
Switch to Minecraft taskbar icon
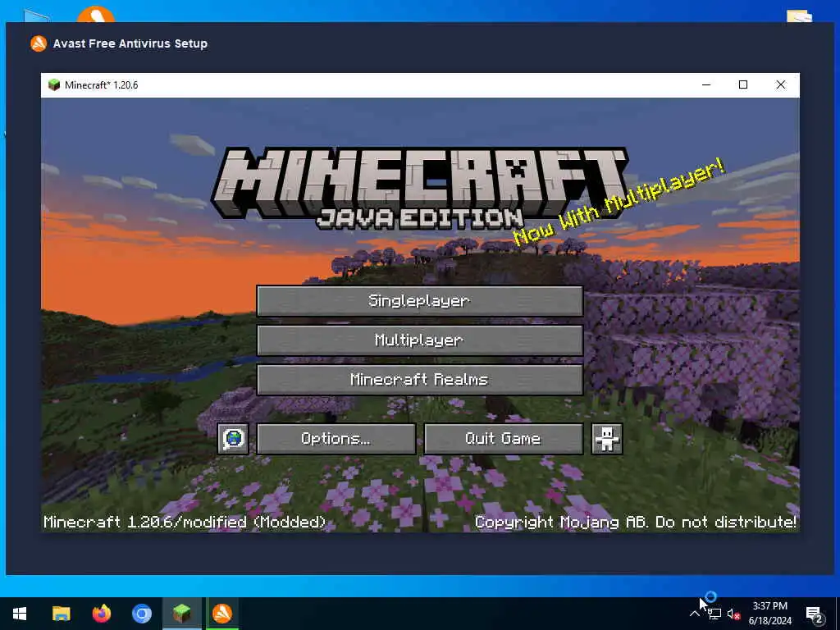(x=182, y=614)
